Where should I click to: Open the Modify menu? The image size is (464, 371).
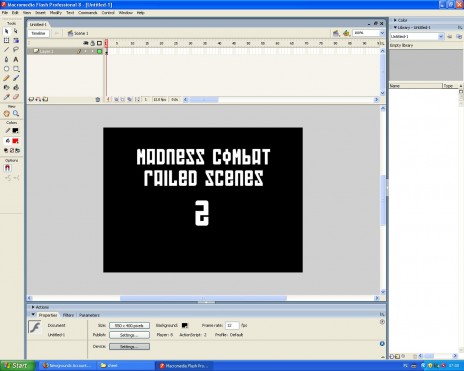[x=56, y=13]
